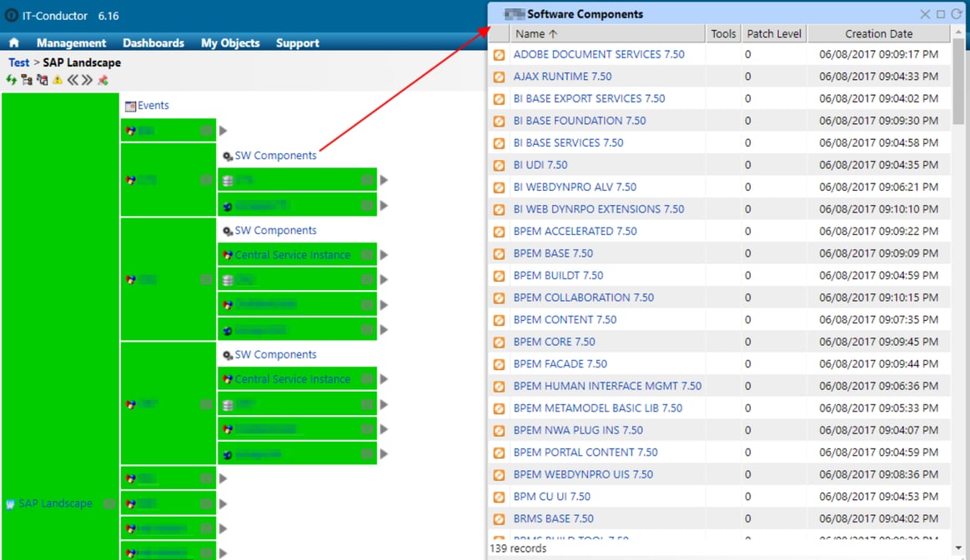Image resolution: width=970 pixels, height=560 pixels.
Task: Click the IT-Conductor logo icon
Action: click(x=11, y=16)
